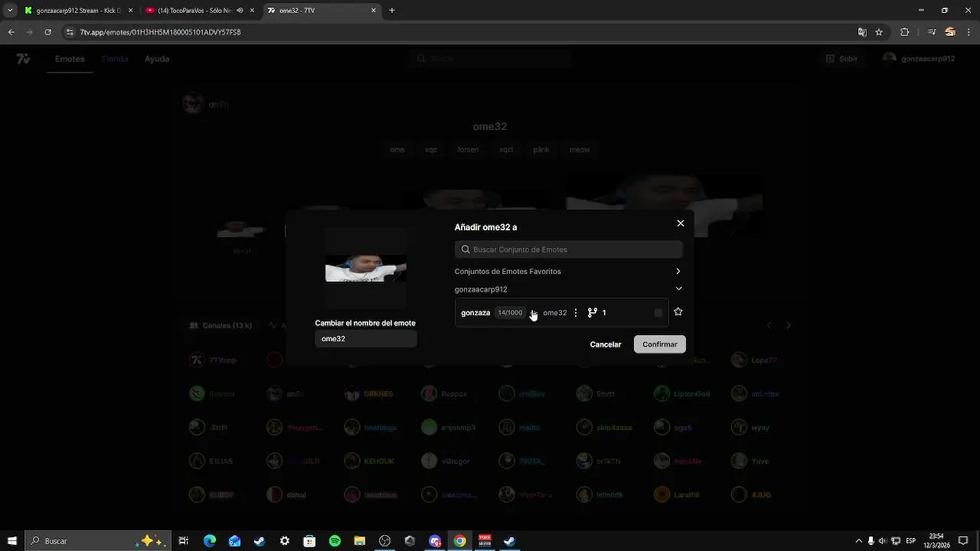Close the Añadir ome32 dialog
This screenshot has height=551, width=980.
click(x=681, y=223)
